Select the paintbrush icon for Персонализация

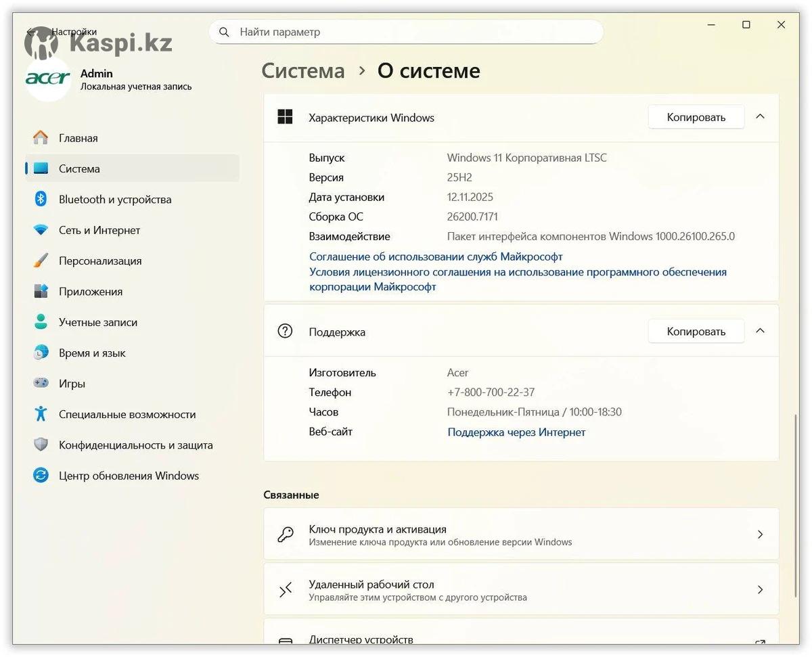click(41, 260)
